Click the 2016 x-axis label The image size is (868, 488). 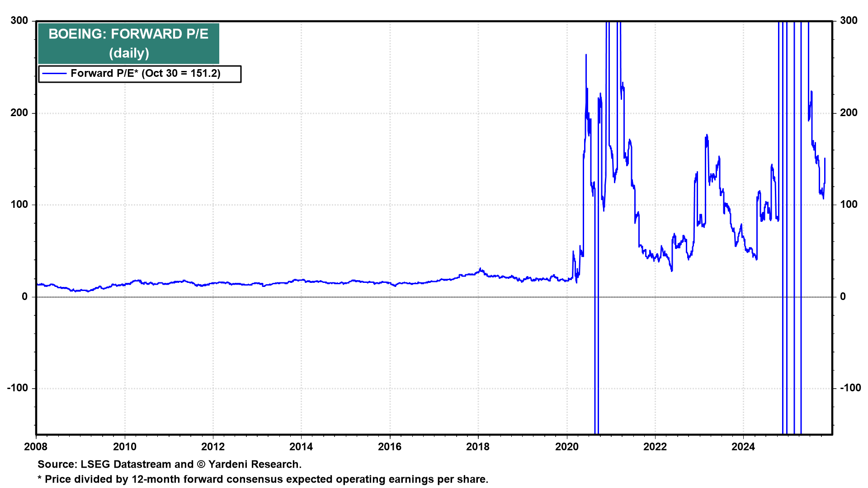tap(390, 447)
